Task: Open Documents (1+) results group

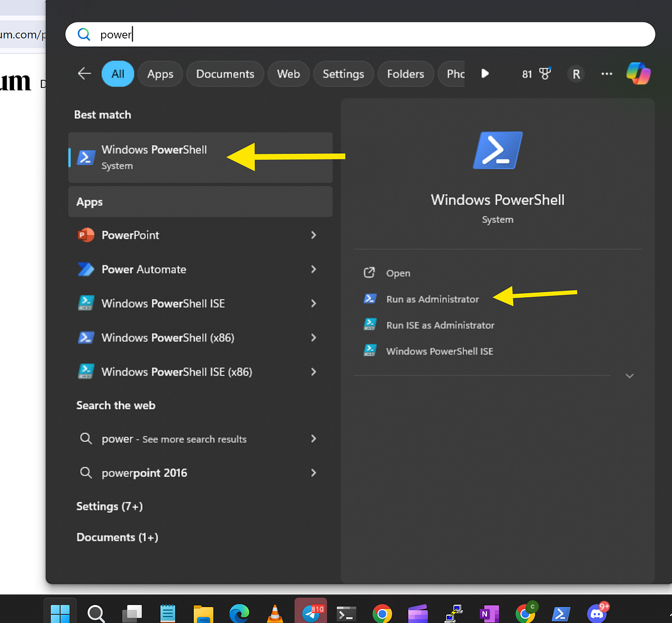Action: click(117, 537)
